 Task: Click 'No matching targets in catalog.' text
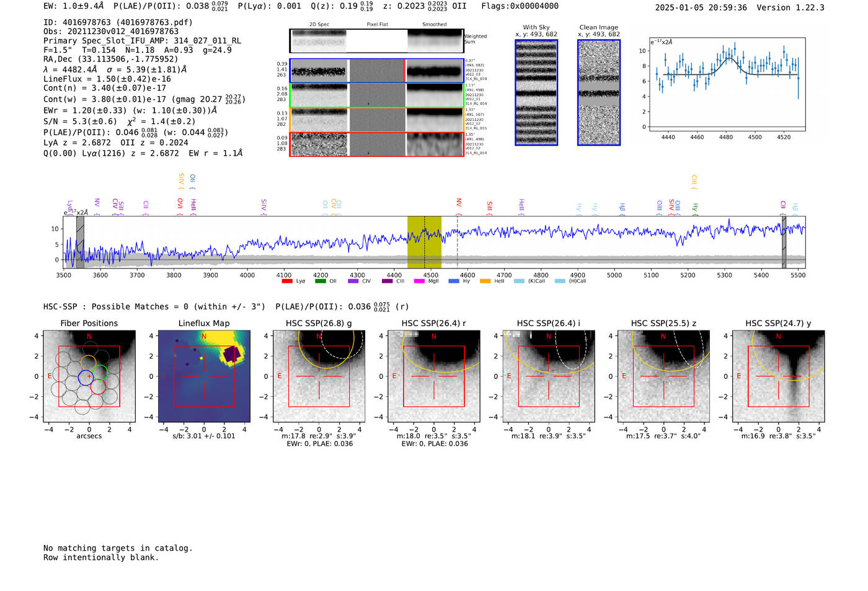tap(118, 548)
